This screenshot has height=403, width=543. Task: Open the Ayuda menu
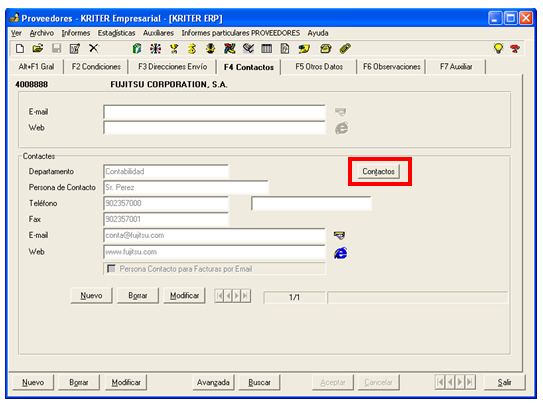(x=318, y=33)
